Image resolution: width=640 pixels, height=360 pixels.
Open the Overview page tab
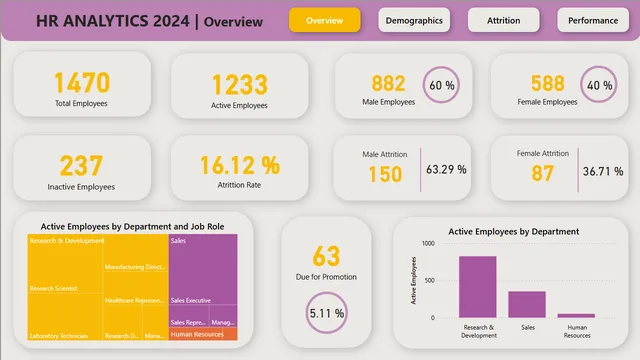tap(324, 20)
